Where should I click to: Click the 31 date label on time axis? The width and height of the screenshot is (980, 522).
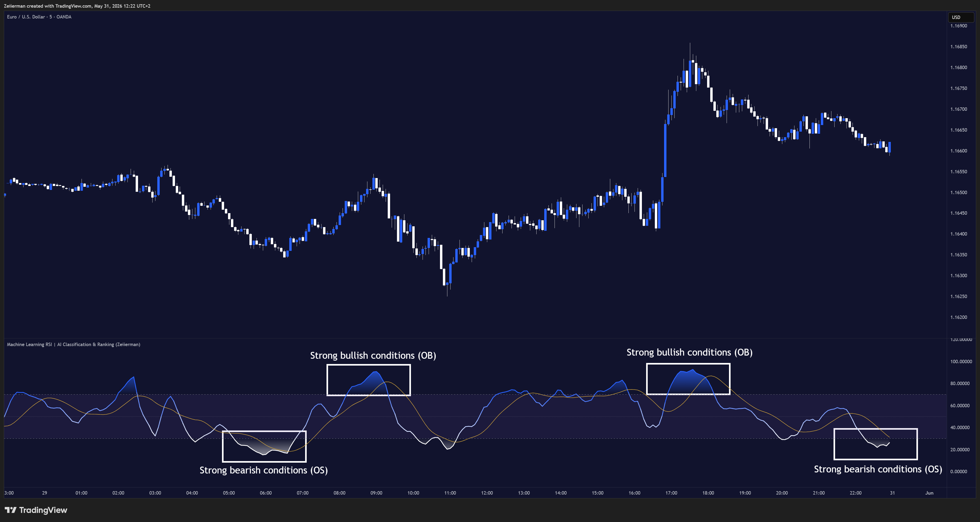(892, 493)
